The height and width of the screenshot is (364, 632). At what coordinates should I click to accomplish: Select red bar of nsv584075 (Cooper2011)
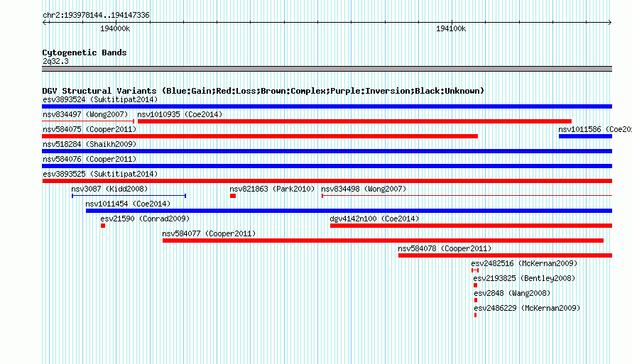tap(260, 136)
